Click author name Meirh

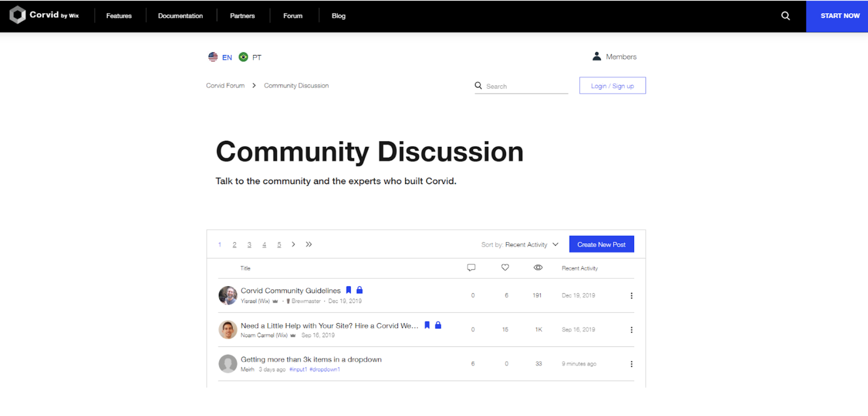click(x=247, y=370)
